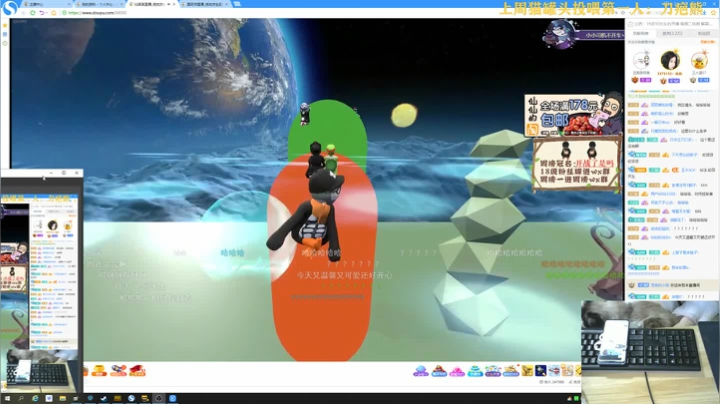Click the colorful gift with purple label

(x=493, y=370)
